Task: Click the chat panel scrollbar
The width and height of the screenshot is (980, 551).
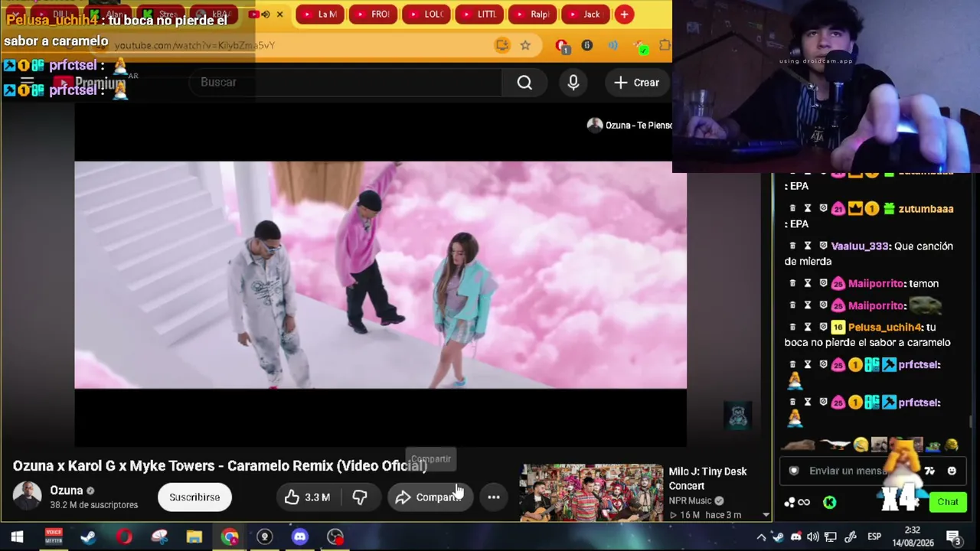Action: [x=972, y=422]
